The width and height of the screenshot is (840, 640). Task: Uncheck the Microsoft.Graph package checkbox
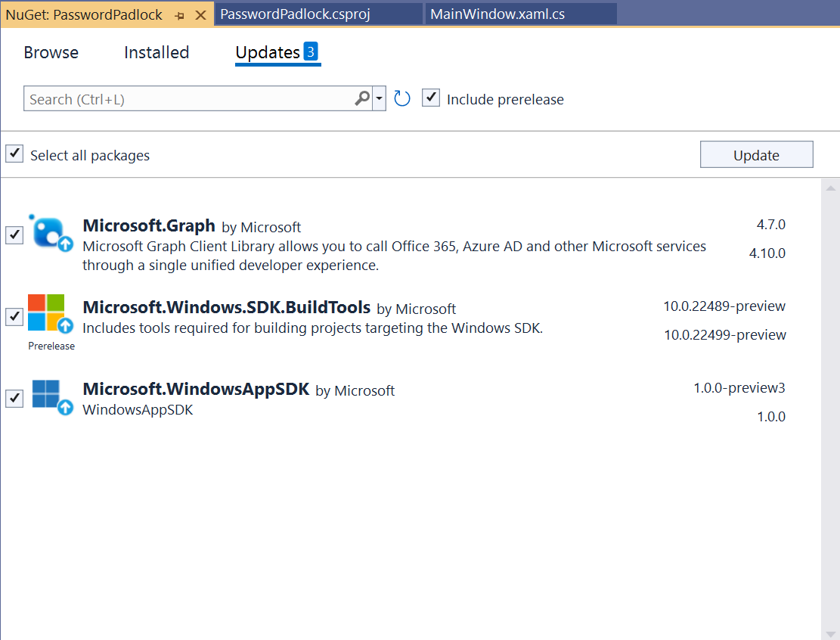click(14, 235)
